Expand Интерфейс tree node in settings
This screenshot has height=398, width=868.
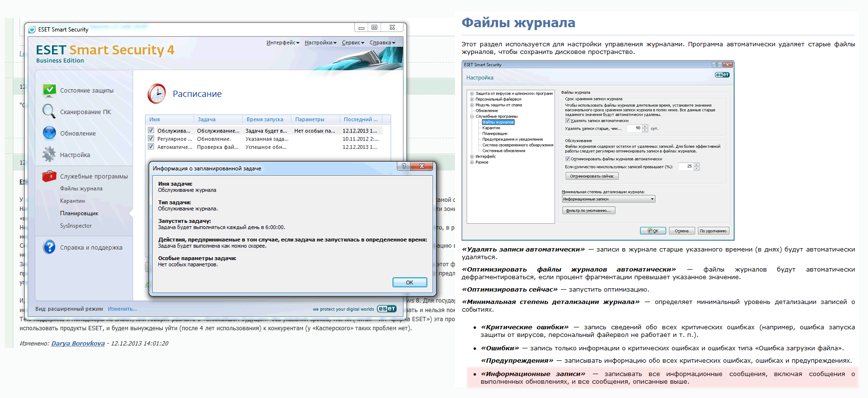coord(472,157)
